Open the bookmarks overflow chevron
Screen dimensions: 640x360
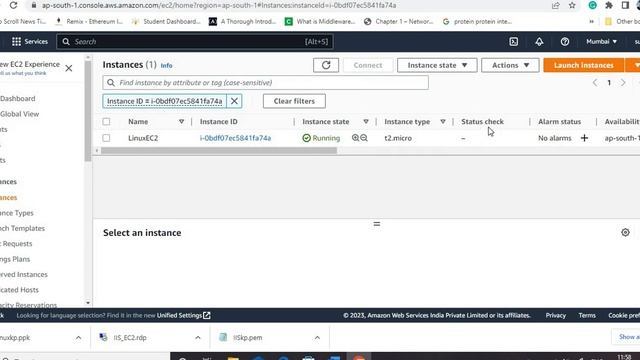coord(591,22)
